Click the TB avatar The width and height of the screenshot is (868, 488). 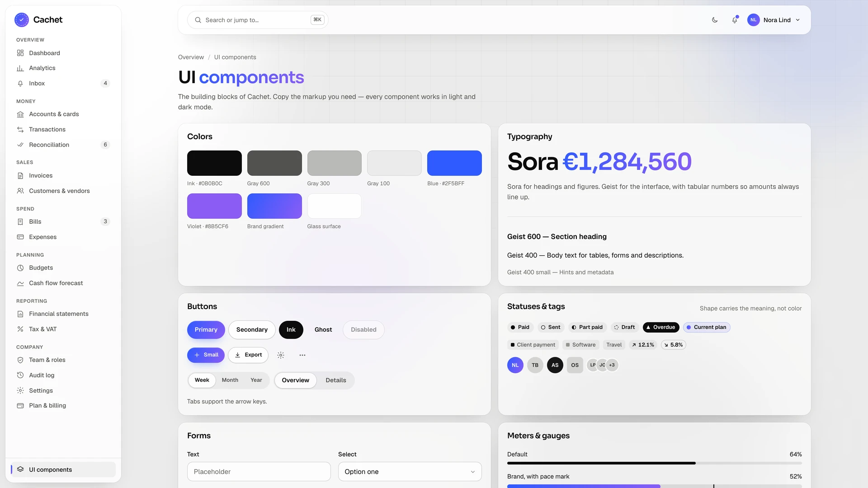pyautogui.click(x=535, y=365)
